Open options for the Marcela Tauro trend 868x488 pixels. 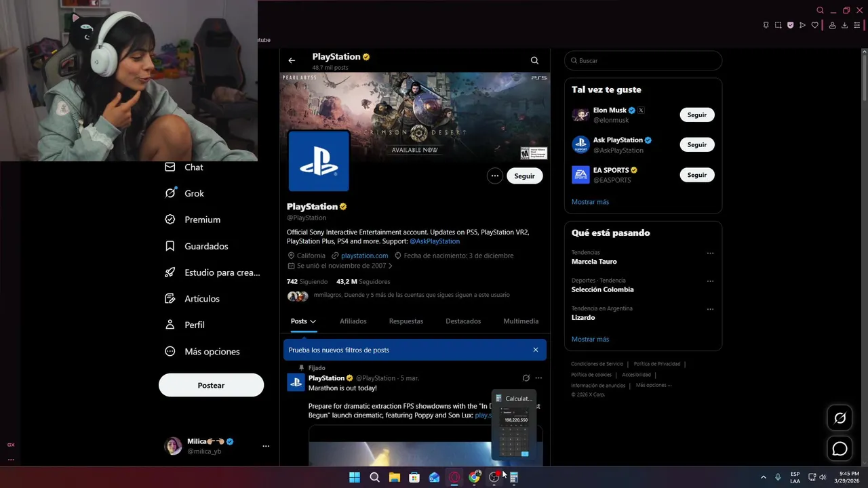710,253
